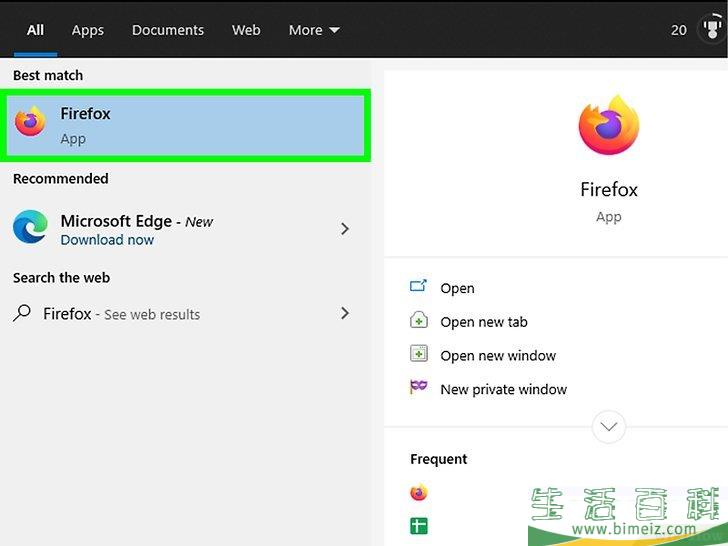
Task: Open the green frequent item icon
Action: pyautogui.click(x=419, y=526)
